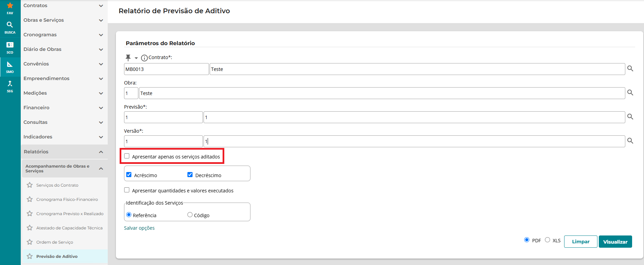Open the dropdown arrow next to pin
This screenshot has width=644, height=265.
point(136,58)
